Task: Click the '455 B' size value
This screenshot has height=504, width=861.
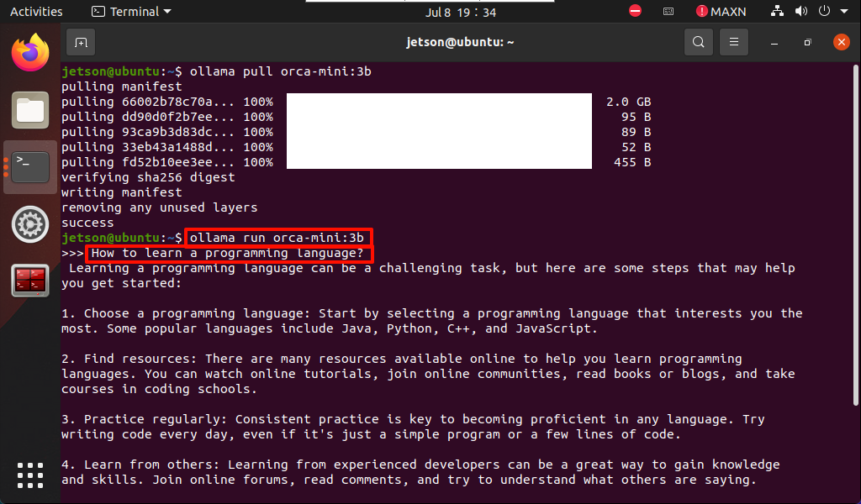Action: click(x=632, y=162)
